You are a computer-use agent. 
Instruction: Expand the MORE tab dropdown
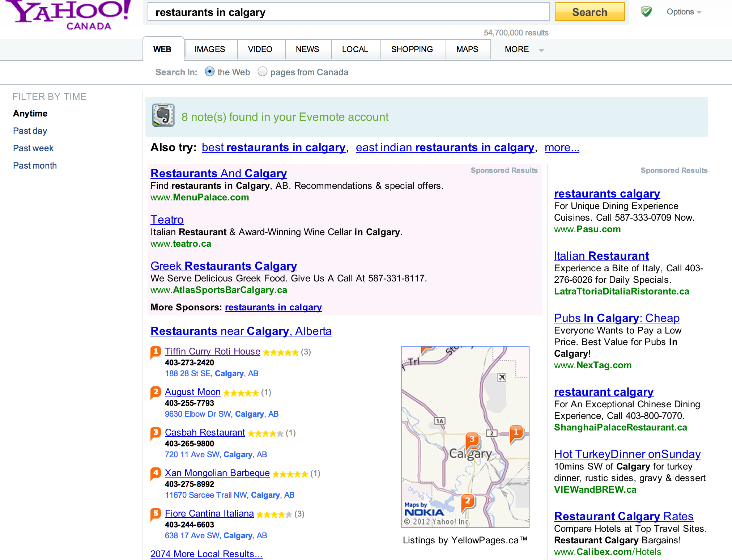[x=524, y=49]
